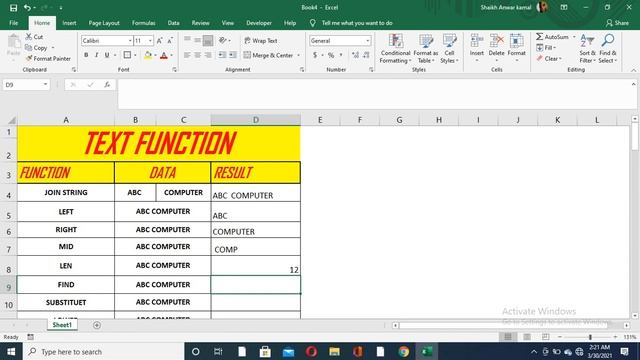The width and height of the screenshot is (640, 360).
Task: Click the zoom in plus button
Action: coord(615,337)
